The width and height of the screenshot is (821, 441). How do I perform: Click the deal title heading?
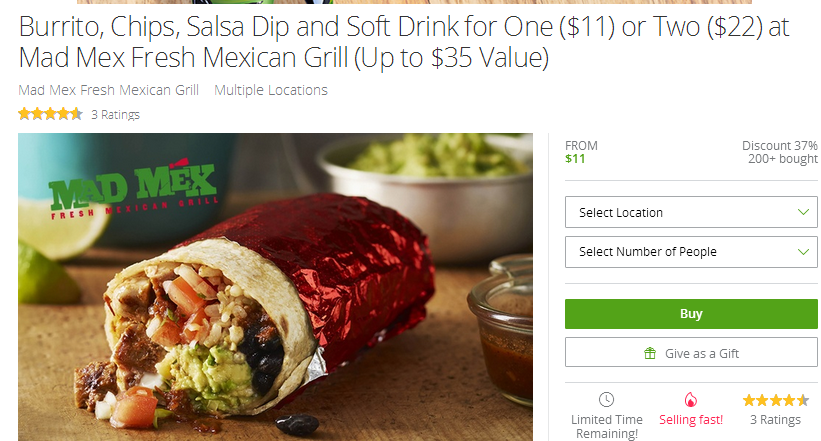[404, 42]
